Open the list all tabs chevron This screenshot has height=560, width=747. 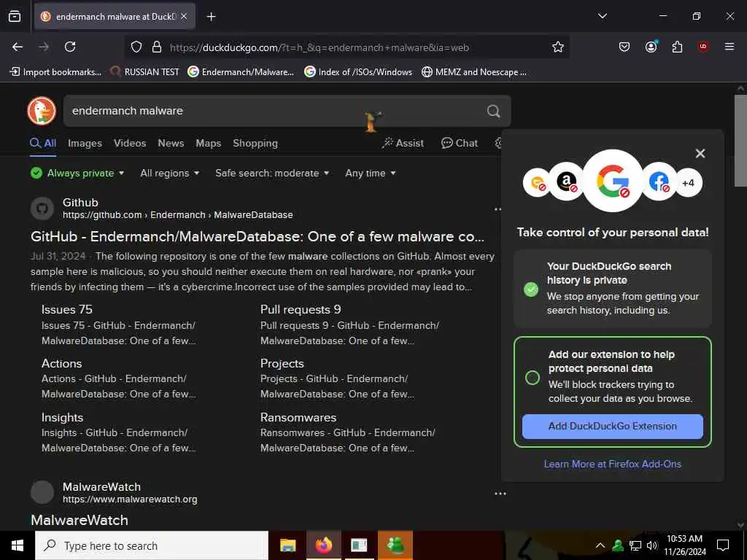click(x=602, y=16)
